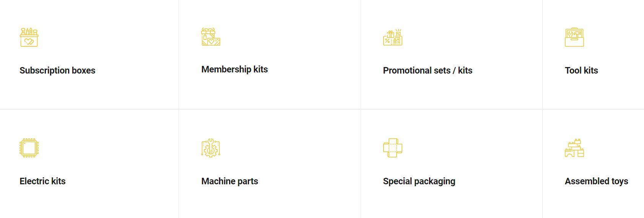Image resolution: width=644 pixels, height=218 pixels.
Task: Click the Special packaging unfolded-box icon
Action: (392, 148)
